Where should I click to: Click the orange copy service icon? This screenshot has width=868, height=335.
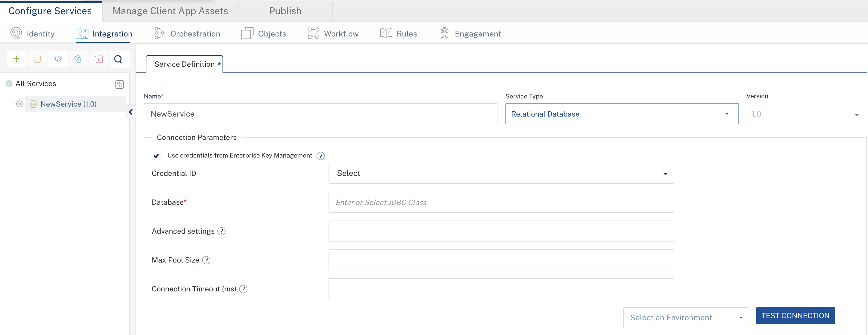tap(37, 59)
